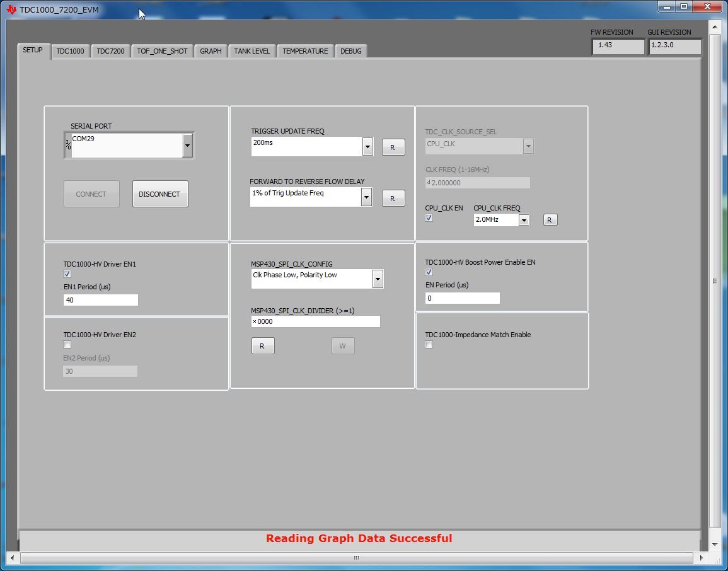Click the EN1 Period (us) field
Screen dimensions: 728x571
pyautogui.click(x=101, y=300)
